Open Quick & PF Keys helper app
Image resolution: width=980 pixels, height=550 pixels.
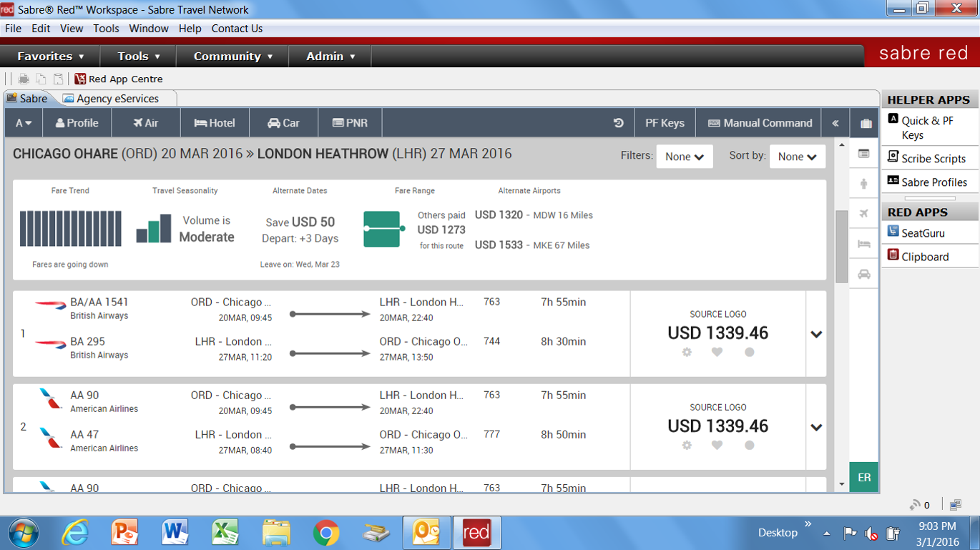pos(930,127)
